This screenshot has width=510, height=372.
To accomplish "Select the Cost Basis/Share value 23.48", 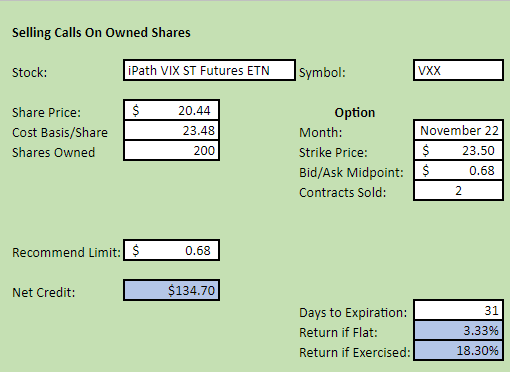I will pos(171,130).
